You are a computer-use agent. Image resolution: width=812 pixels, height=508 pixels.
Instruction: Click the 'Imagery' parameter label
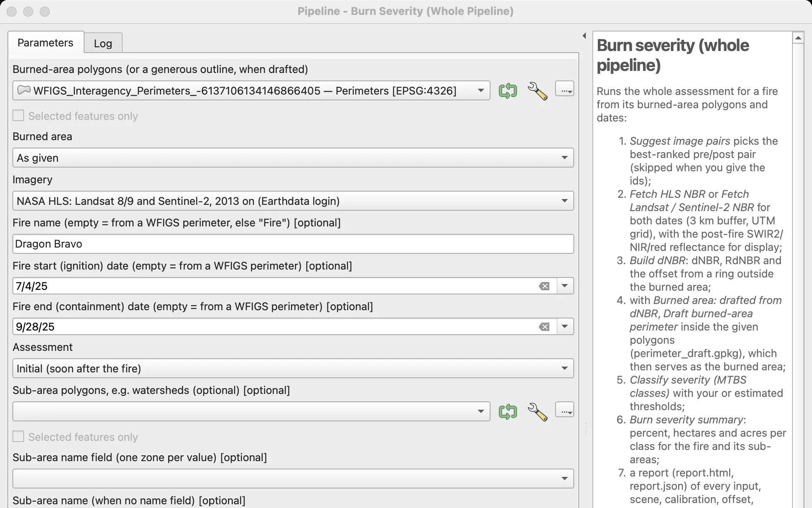coord(33,180)
